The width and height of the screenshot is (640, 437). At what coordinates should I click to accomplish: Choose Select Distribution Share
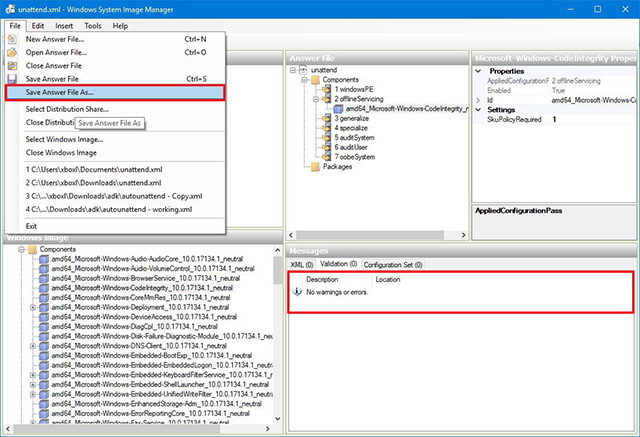pos(115,109)
